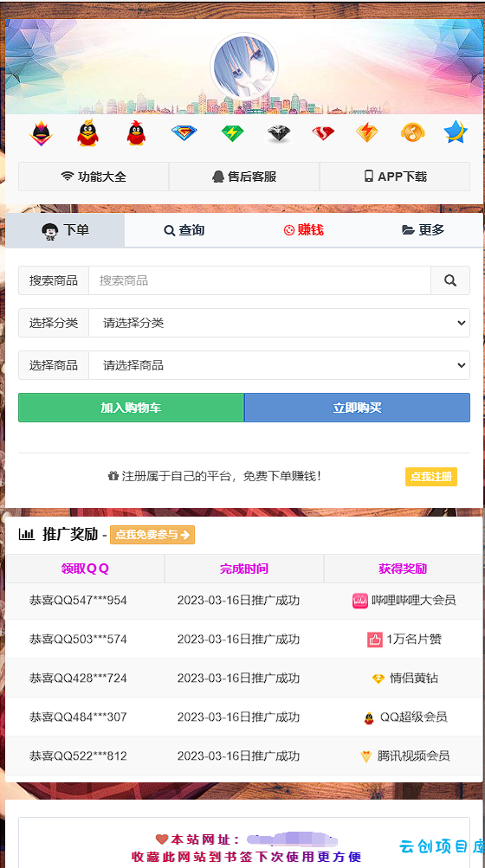
Task: Open the 请选择分类 category dropdown
Action: (x=280, y=323)
